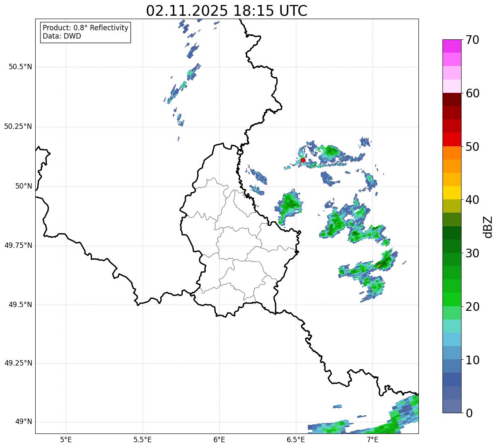Click the colorbar tick label 30
This screenshot has height=448, width=498.
pyautogui.click(x=472, y=253)
